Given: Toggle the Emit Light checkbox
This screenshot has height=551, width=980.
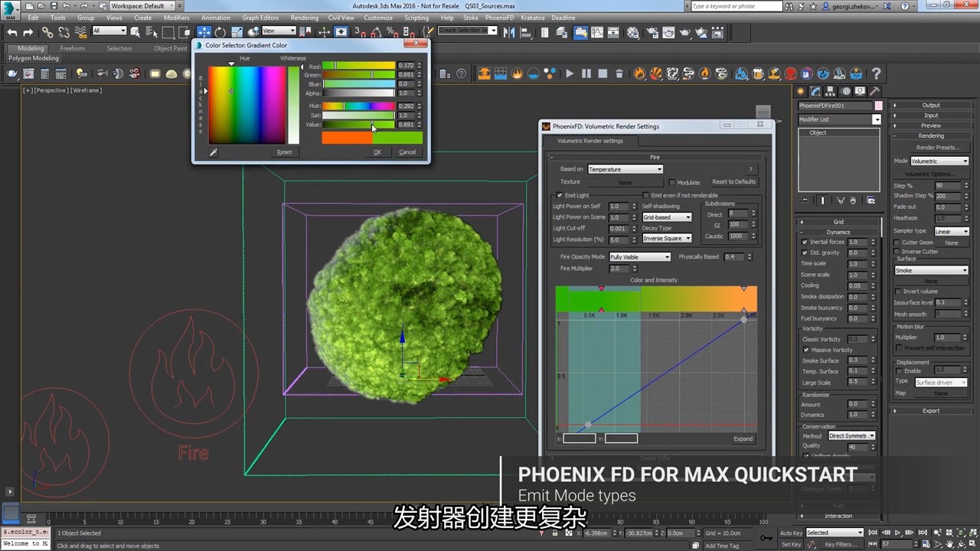Looking at the screenshot, I should pos(560,195).
